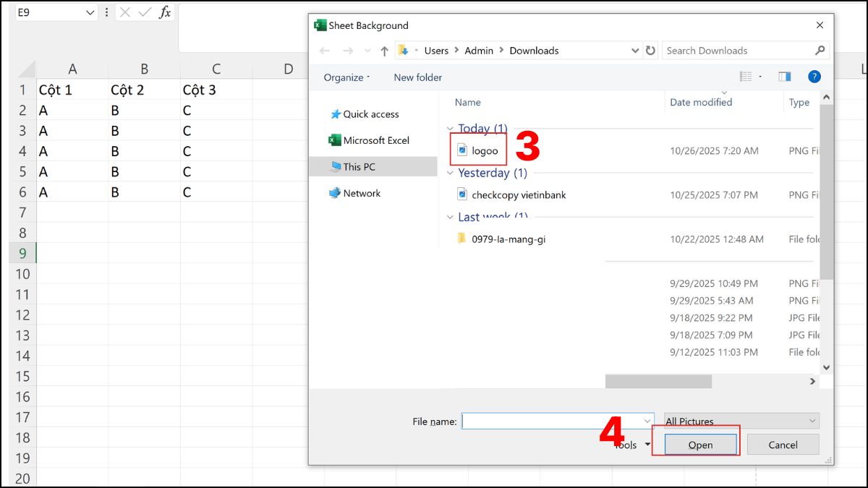The height and width of the screenshot is (488, 868).
Task: Open the Organize dropdown menu
Action: [346, 77]
